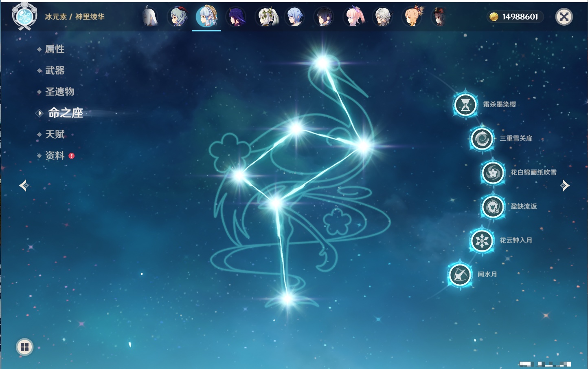Image resolution: width=588 pixels, height=369 pixels.
Task: Open the 属性 attributes tab
Action: click(x=55, y=49)
